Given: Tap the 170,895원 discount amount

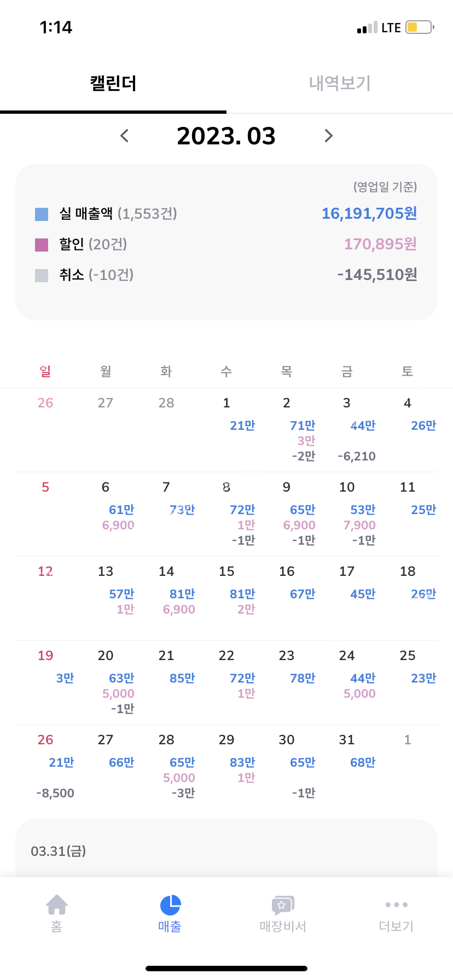Looking at the screenshot, I should 380,244.
